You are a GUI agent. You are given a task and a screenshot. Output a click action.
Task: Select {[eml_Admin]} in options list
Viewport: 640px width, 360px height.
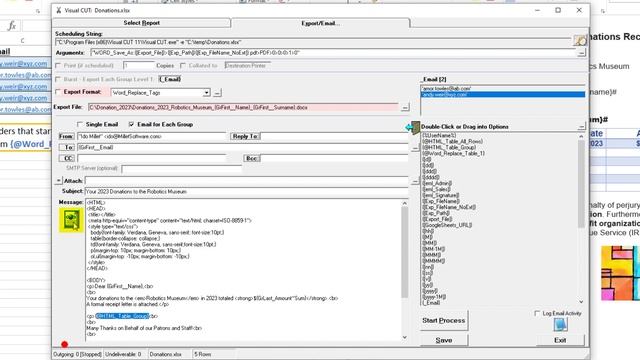coord(437,183)
